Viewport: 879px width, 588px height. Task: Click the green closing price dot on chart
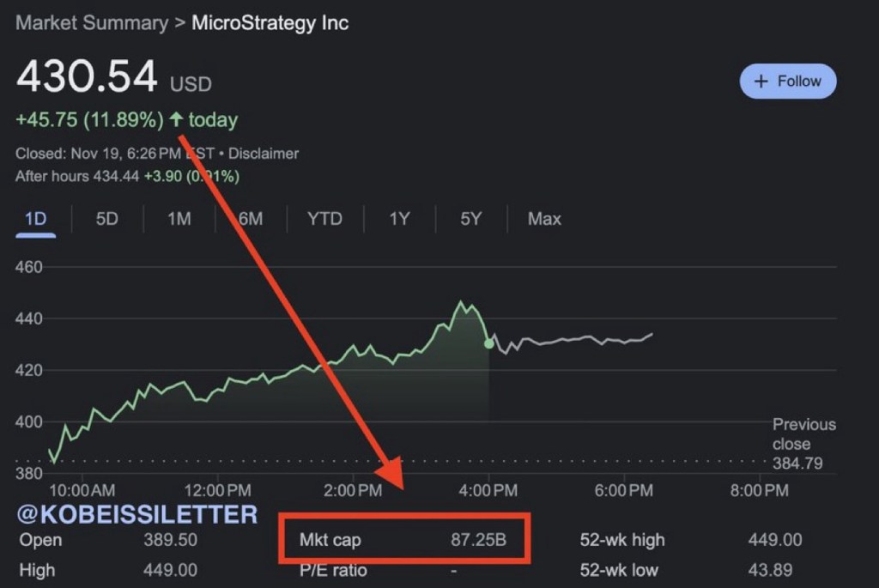[489, 343]
